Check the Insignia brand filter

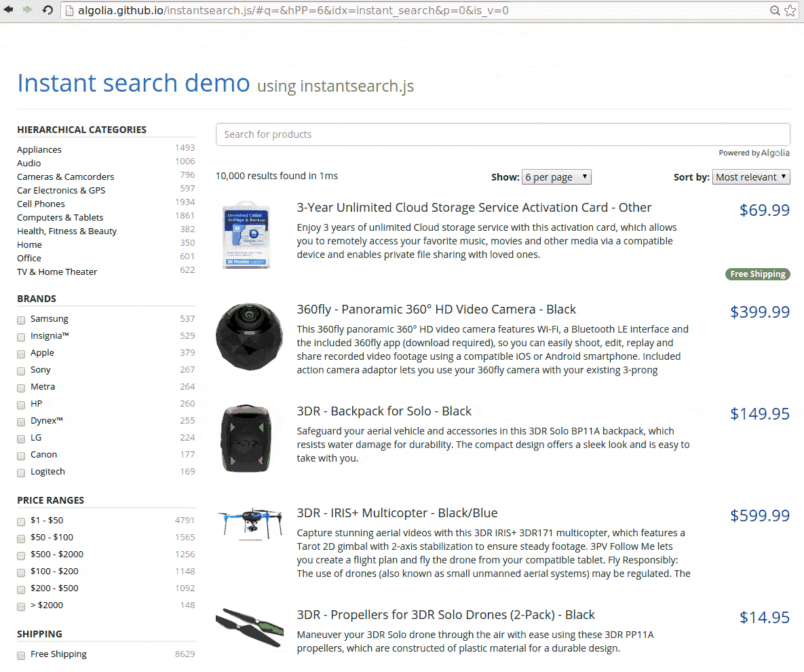(x=21, y=337)
